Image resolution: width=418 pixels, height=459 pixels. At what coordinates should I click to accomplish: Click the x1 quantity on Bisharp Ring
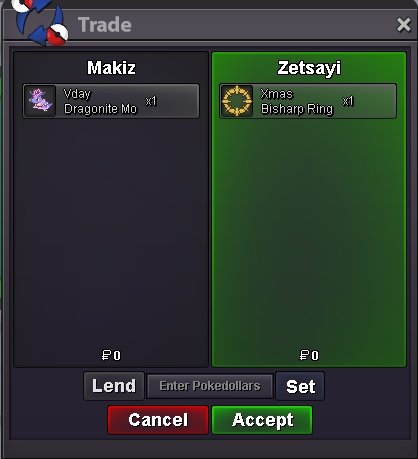pos(348,101)
